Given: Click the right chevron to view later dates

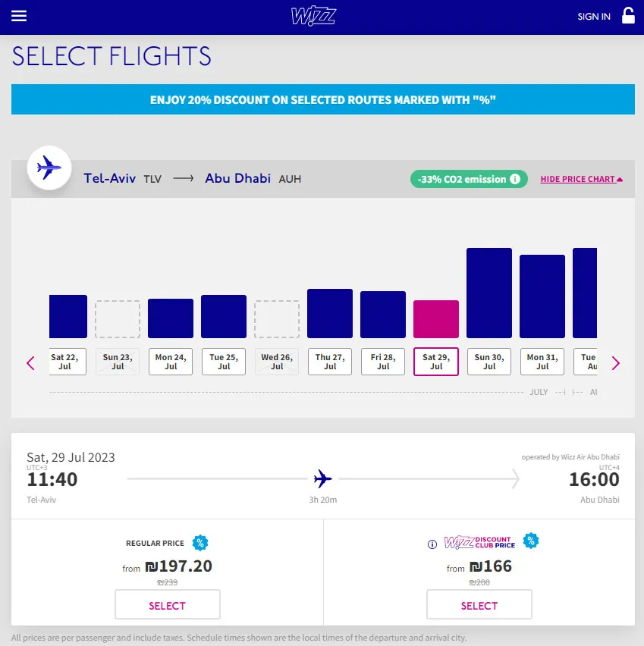Looking at the screenshot, I should tap(615, 362).
